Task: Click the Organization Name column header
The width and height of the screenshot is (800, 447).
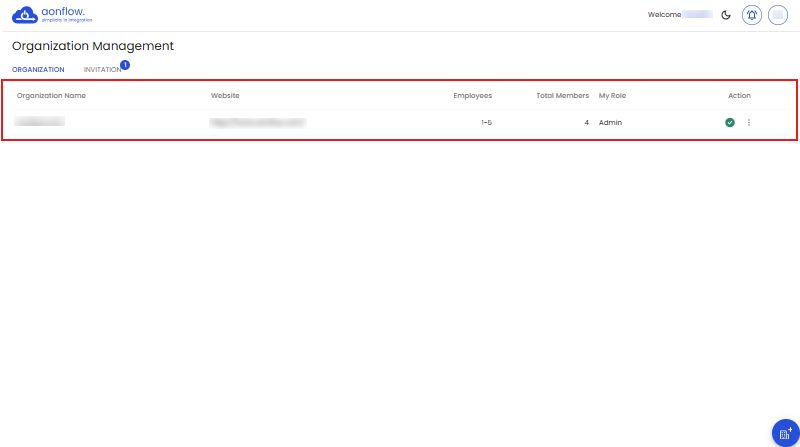Action: 51,96
